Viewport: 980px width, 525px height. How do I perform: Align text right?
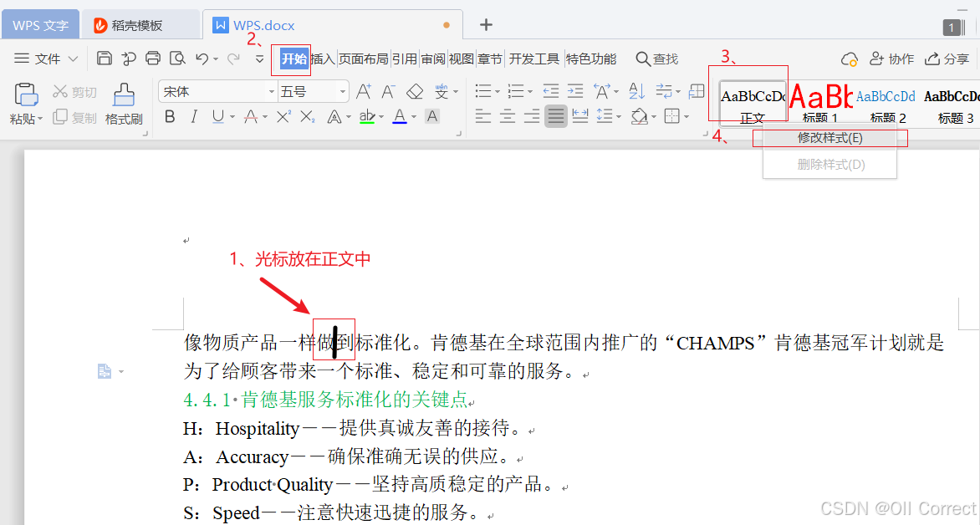(532, 116)
